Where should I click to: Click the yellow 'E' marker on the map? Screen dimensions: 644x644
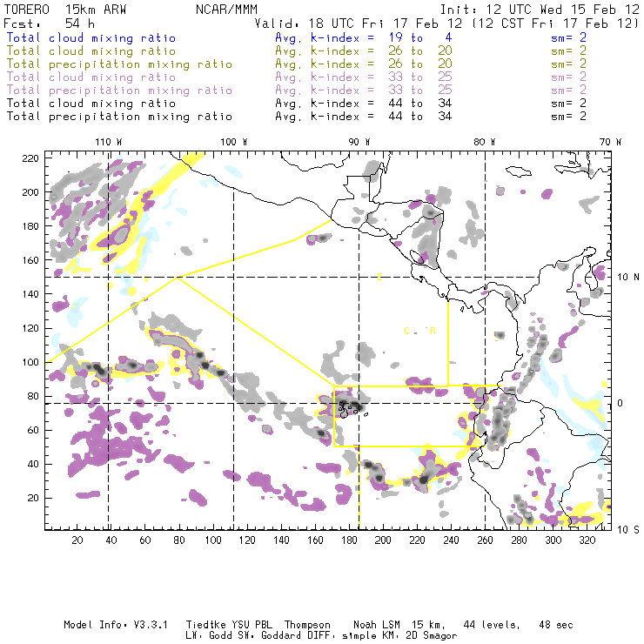coord(379,278)
